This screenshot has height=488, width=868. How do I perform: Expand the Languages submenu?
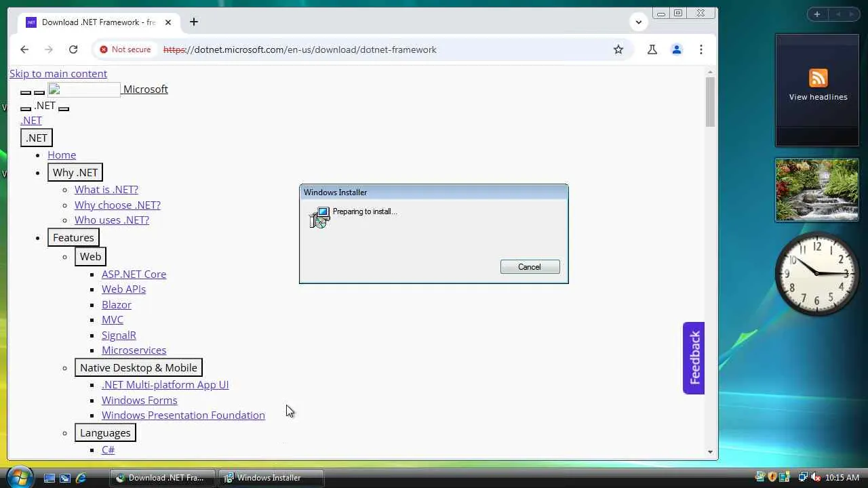pos(105,432)
